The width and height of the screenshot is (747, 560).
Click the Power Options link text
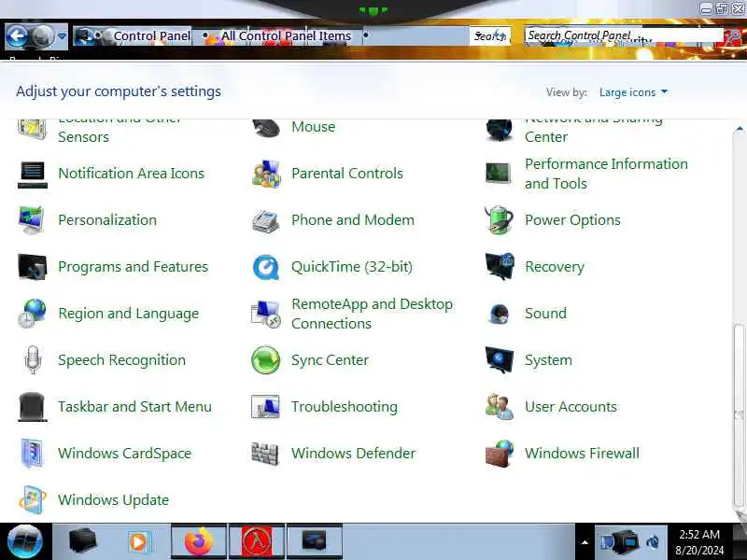(x=572, y=220)
